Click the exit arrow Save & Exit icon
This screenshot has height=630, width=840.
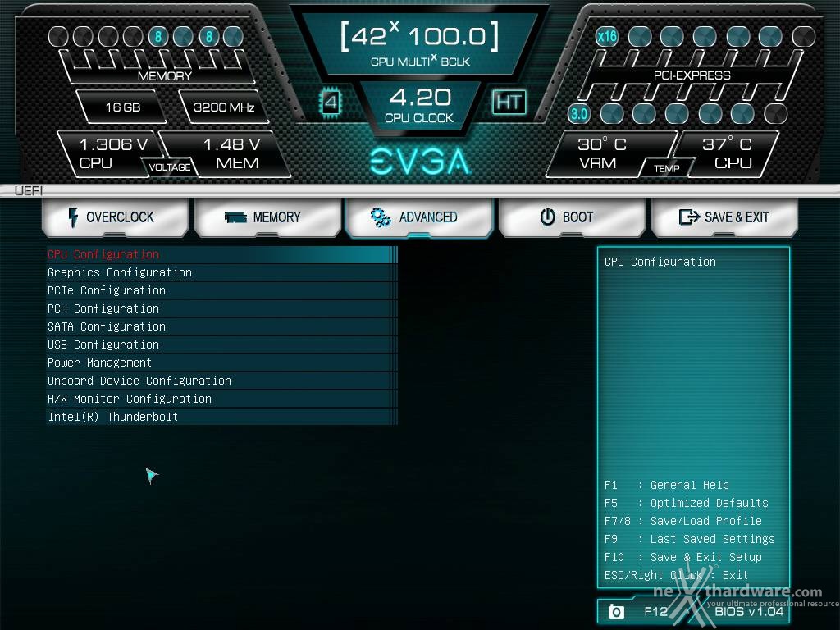(x=689, y=217)
